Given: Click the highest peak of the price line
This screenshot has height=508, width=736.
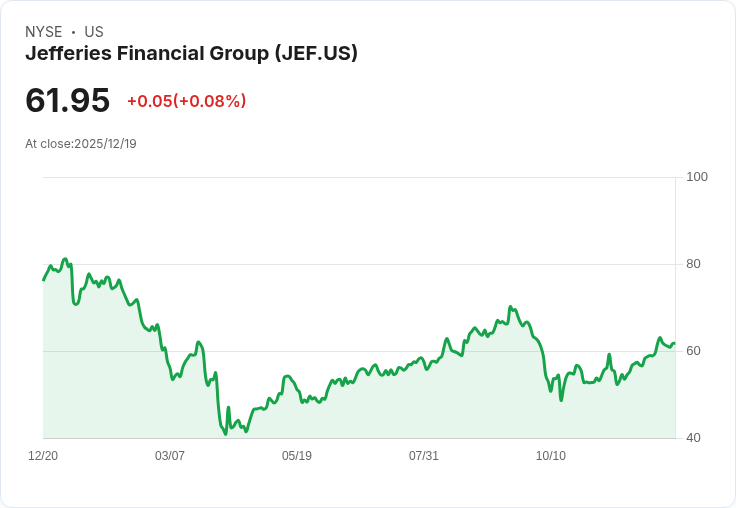Looking at the screenshot, I should (65, 259).
